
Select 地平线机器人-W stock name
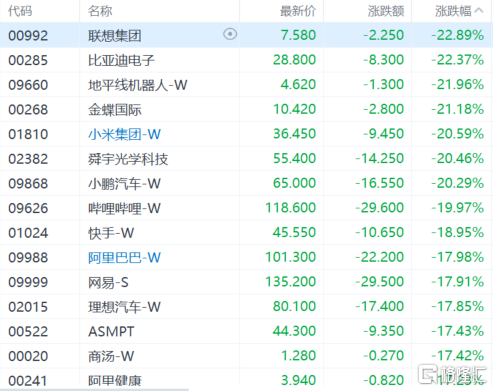(x=137, y=85)
